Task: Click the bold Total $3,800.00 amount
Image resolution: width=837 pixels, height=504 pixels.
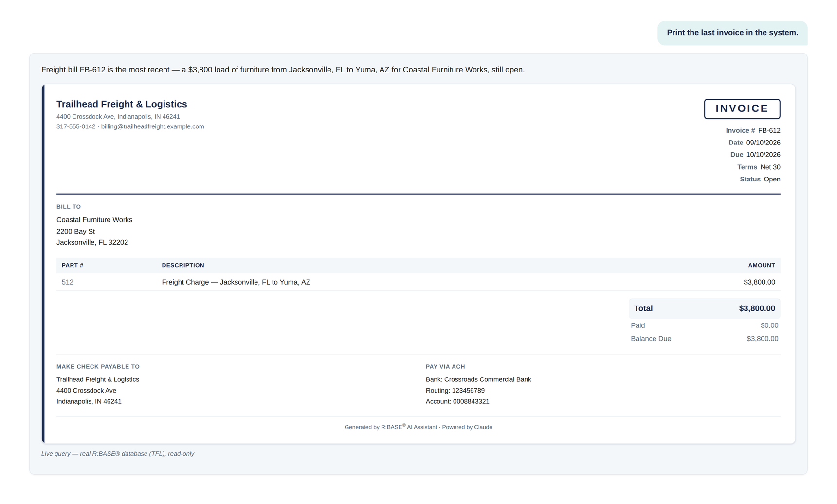Action: [x=757, y=308]
